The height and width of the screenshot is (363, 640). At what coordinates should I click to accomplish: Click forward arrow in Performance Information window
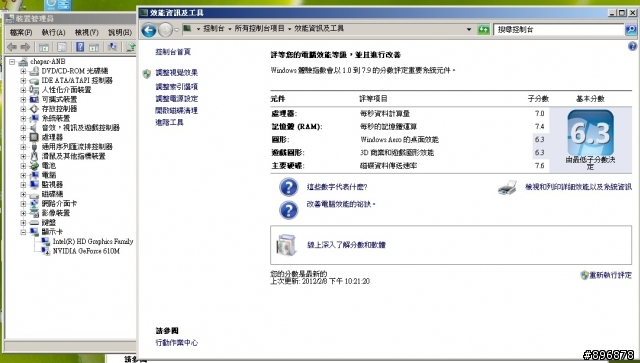(x=165, y=30)
